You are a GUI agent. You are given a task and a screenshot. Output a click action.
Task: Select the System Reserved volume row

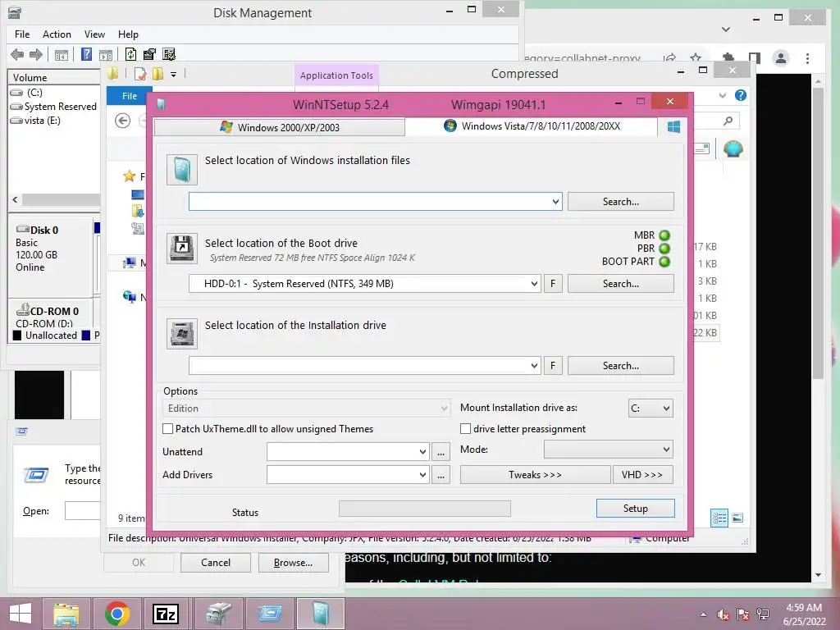point(54,107)
